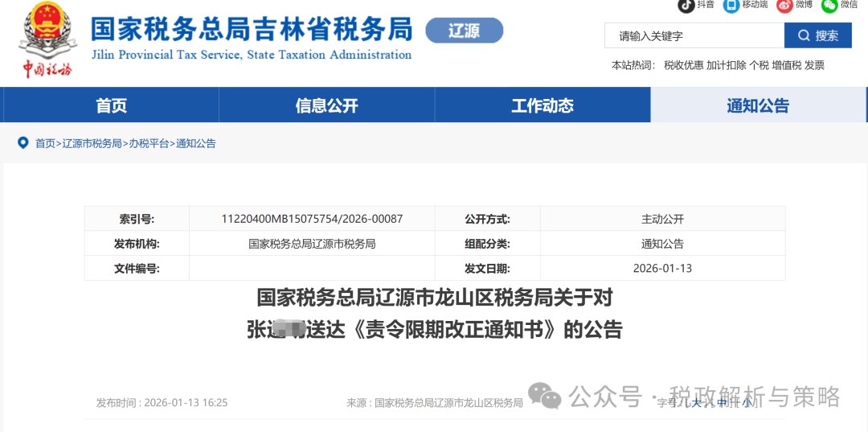The height and width of the screenshot is (432, 868).
Task: Click the 发票 hot keyword link
Action: 814,65
